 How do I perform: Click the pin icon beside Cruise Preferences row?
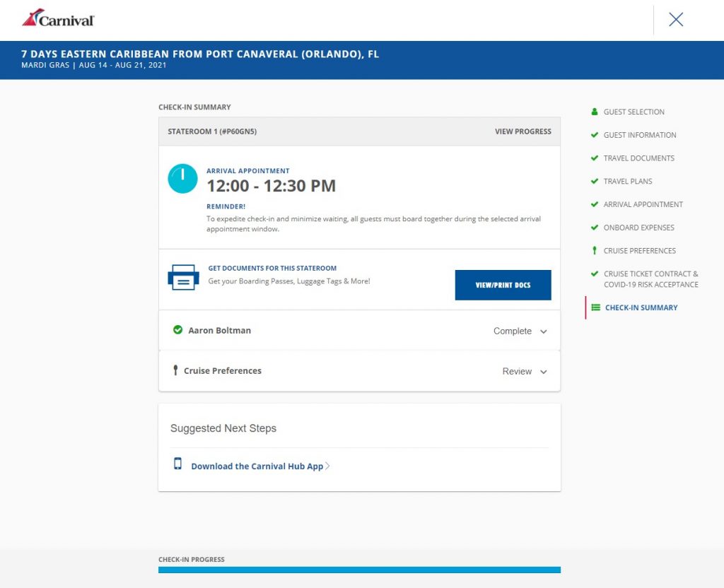pyautogui.click(x=175, y=370)
